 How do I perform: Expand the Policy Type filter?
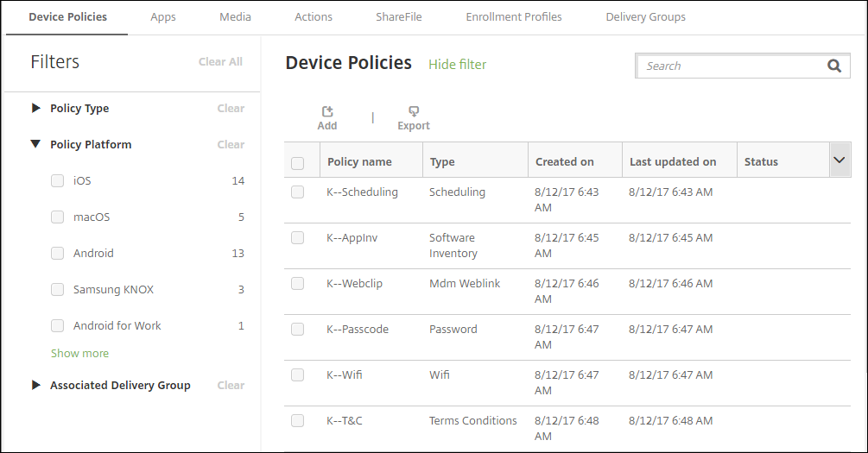[35, 108]
